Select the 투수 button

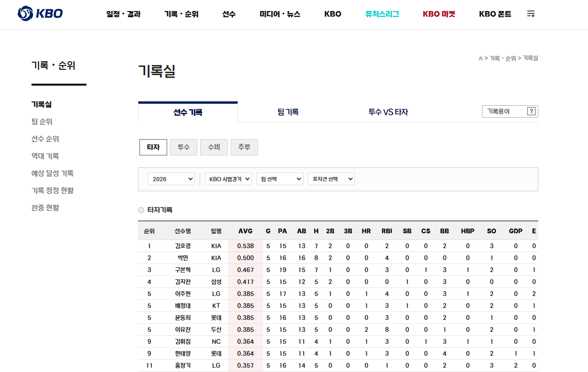click(x=183, y=147)
